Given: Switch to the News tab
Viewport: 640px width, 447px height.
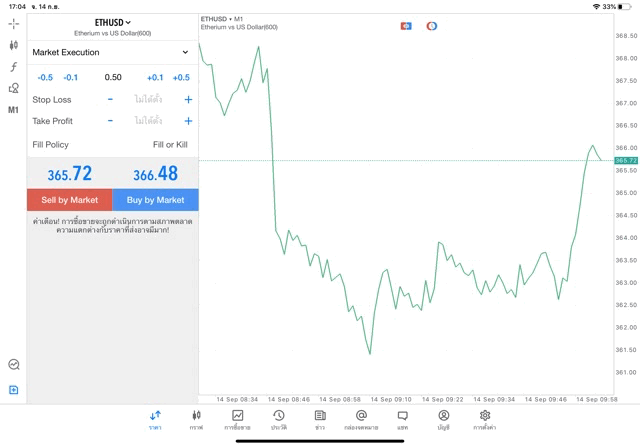Looking at the screenshot, I should (320, 419).
